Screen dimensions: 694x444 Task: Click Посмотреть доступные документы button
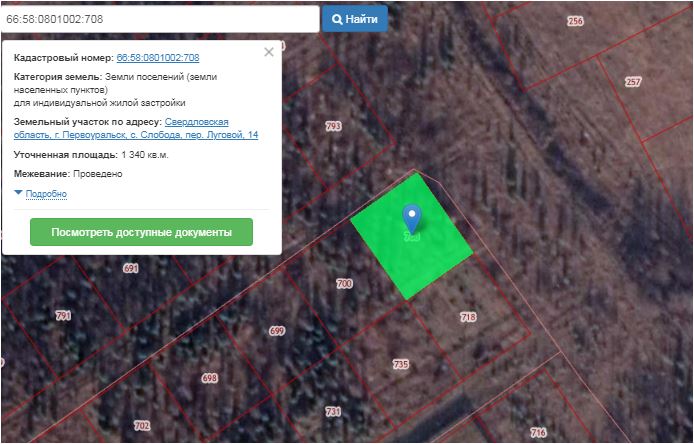(141, 232)
